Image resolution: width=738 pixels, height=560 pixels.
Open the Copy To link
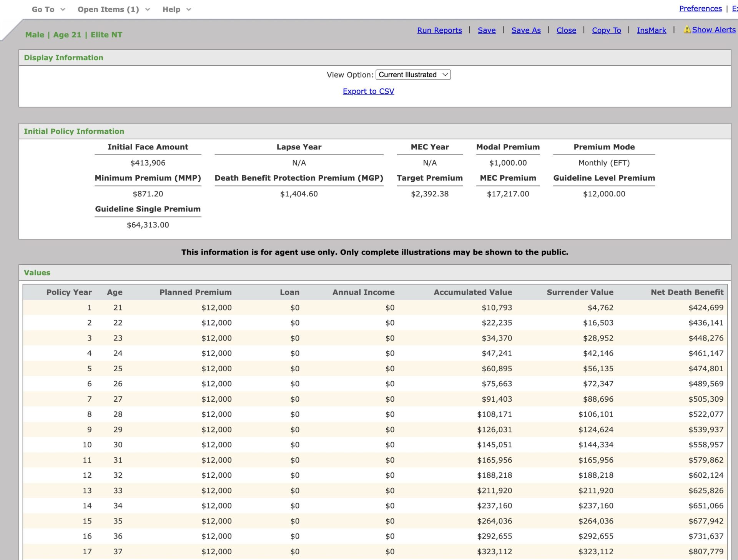pos(606,30)
